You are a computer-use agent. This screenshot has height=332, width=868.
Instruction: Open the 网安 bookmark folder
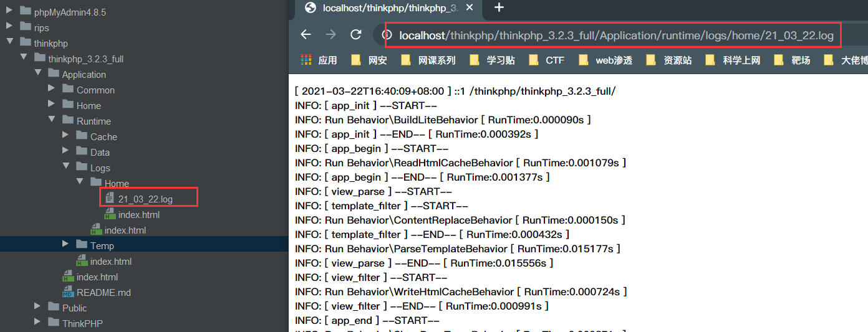[x=369, y=60]
